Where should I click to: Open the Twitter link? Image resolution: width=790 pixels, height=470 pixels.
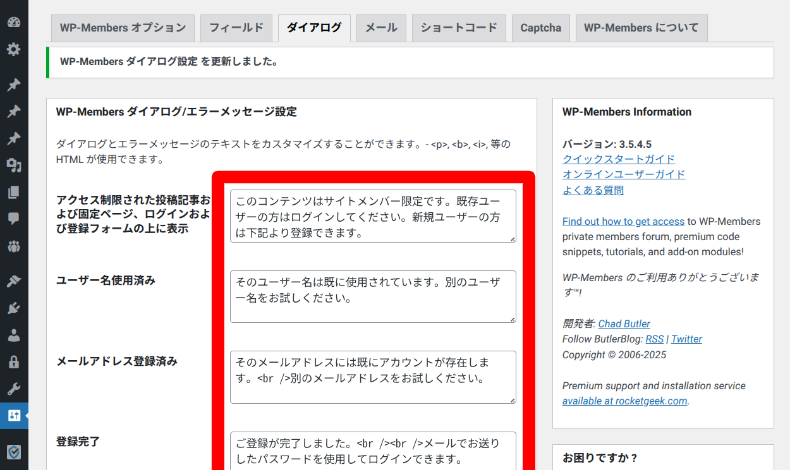(686, 339)
